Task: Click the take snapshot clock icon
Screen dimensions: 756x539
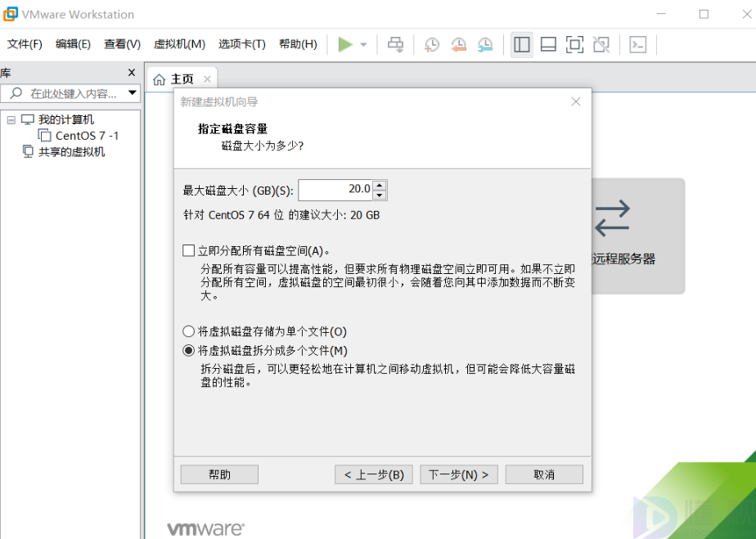Action: (431, 44)
